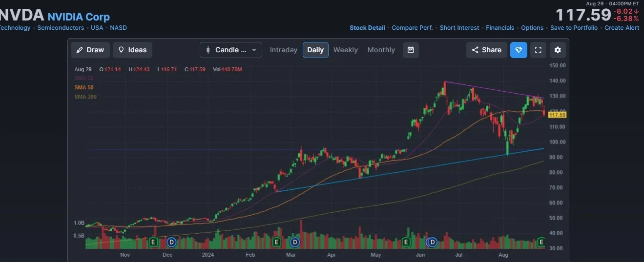Click the earnings E marker after August

[541, 242]
